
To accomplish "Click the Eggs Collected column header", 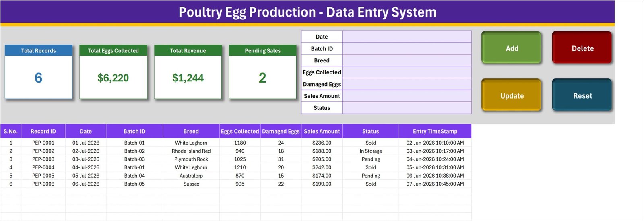I will 240,131.
